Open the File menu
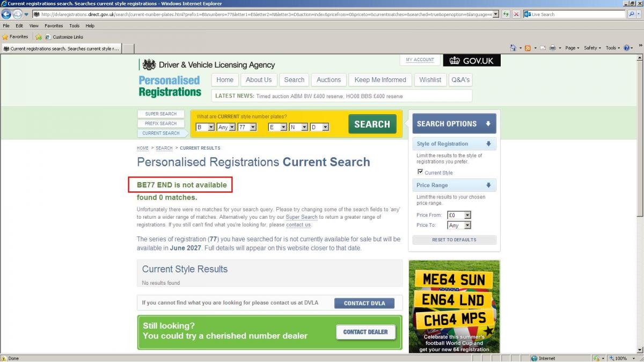This screenshot has width=644, height=362. 6,26
